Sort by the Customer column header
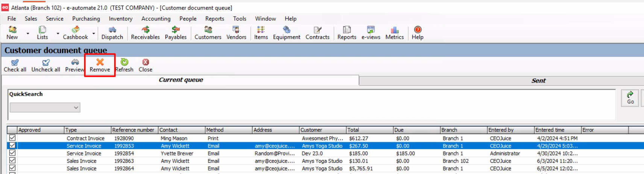Viewport: 644px width, 174px height. pyautogui.click(x=323, y=130)
